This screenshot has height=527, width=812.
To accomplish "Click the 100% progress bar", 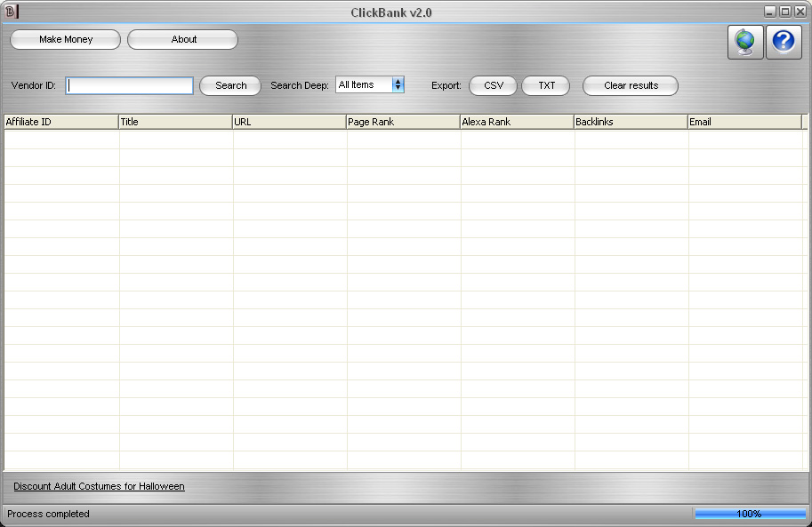I will (750, 514).
